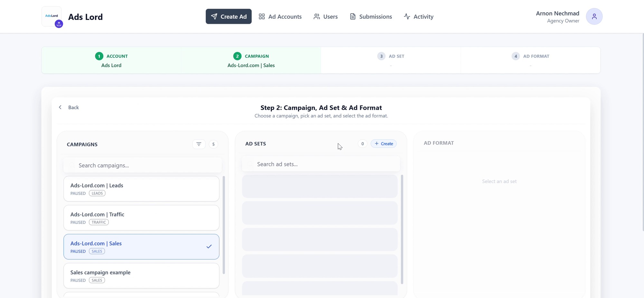Screen dimensions: 644x298
Task: Click the Create Ad paper plane icon
Action: coord(214,16)
